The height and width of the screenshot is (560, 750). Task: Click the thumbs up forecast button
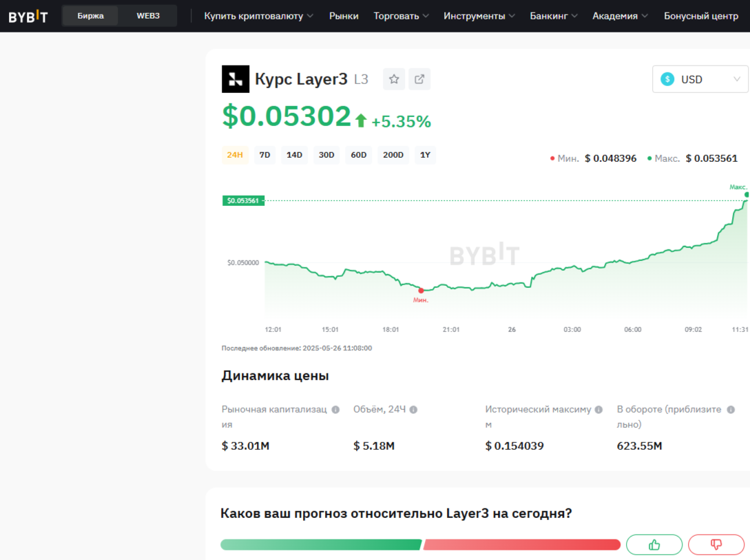click(654, 544)
